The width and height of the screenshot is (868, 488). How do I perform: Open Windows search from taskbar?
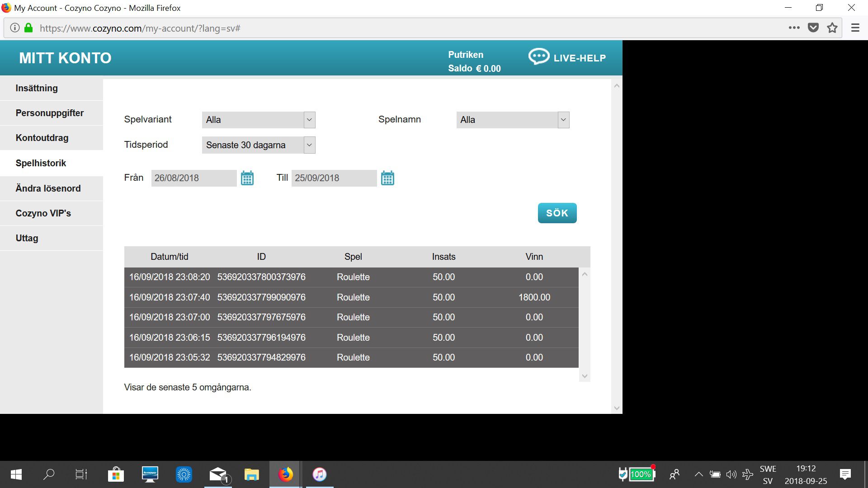click(x=49, y=474)
